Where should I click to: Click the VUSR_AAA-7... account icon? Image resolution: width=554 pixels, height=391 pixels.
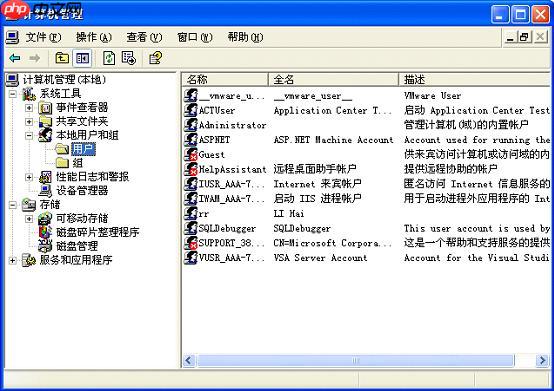[191, 257]
